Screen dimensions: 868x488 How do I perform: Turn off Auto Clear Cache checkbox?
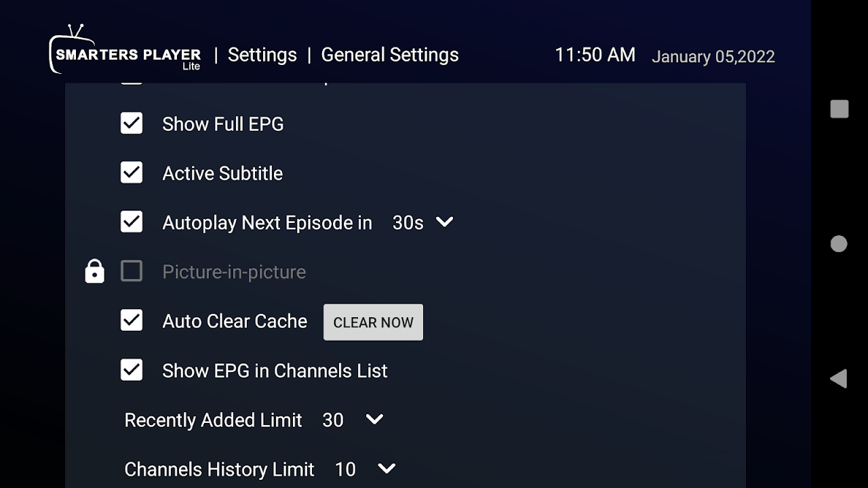point(132,321)
